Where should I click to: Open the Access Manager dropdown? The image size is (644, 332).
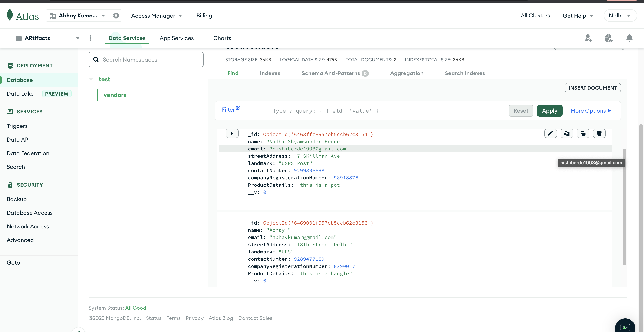tap(157, 16)
